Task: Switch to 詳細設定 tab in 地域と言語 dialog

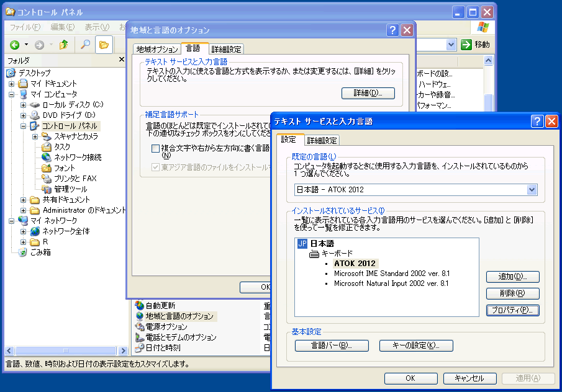Action: click(x=226, y=50)
